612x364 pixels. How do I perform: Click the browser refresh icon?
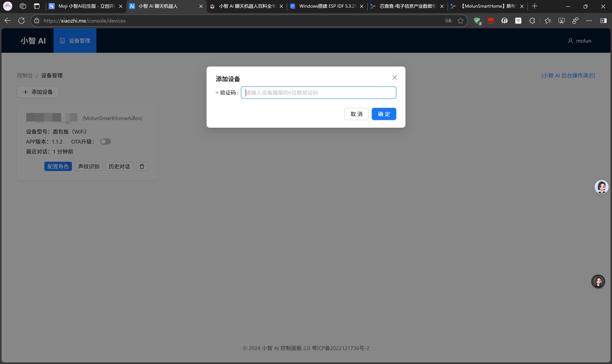[x=21, y=21]
